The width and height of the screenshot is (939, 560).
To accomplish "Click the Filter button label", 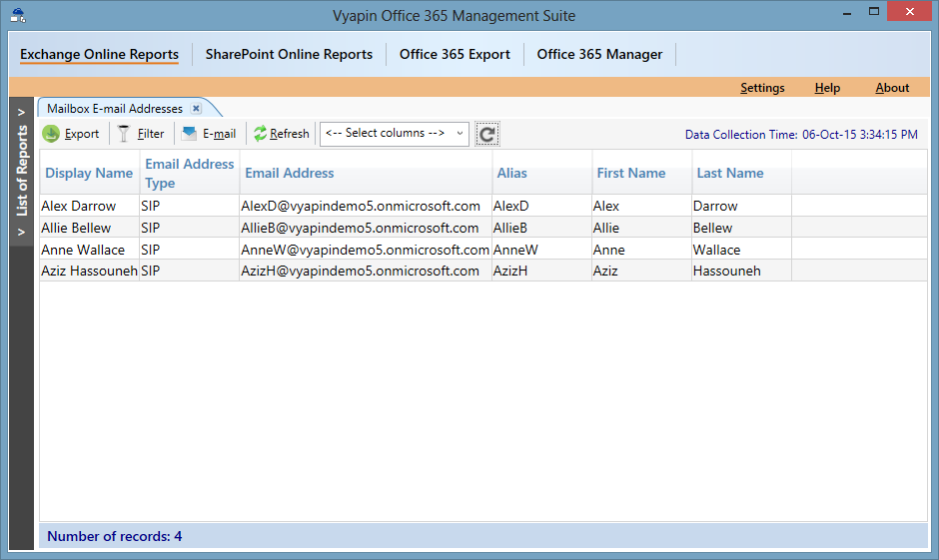I will [x=150, y=134].
